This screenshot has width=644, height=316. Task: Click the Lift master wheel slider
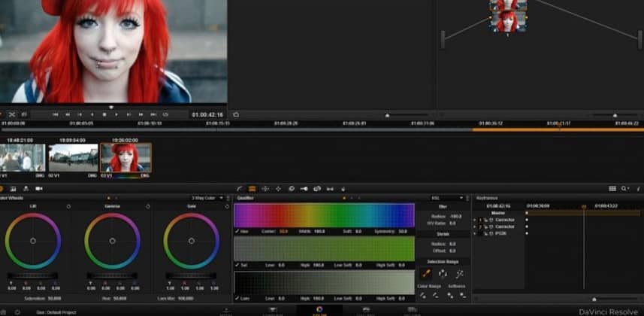(32, 275)
